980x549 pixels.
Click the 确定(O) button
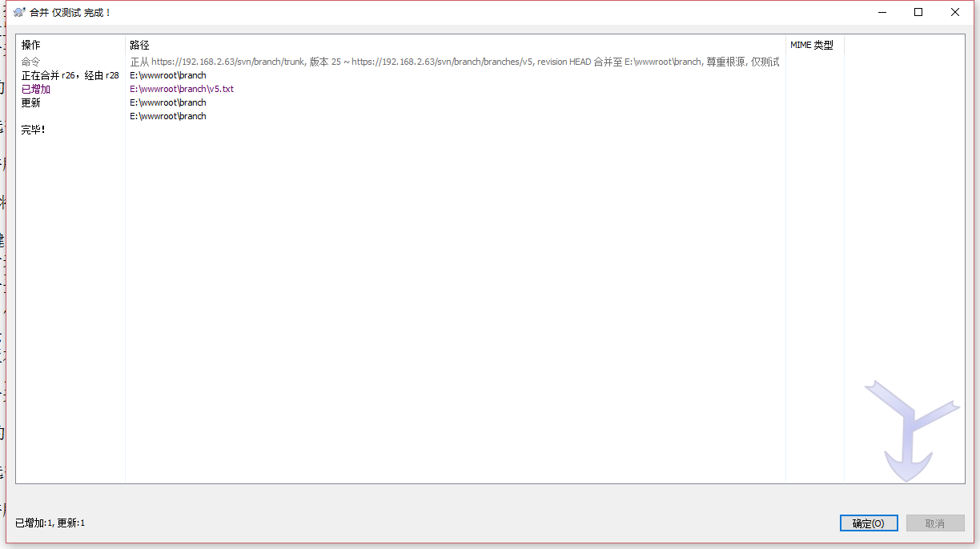tap(869, 523)
